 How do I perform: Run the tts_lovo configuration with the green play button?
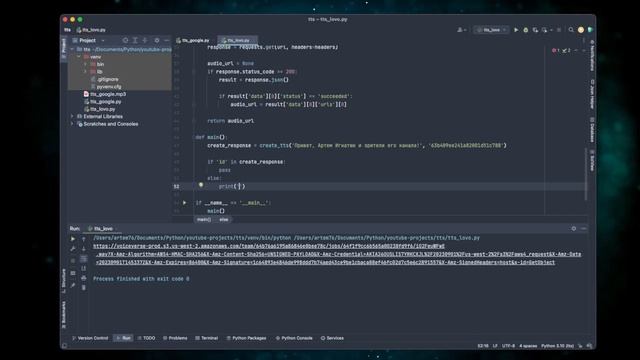516,30
